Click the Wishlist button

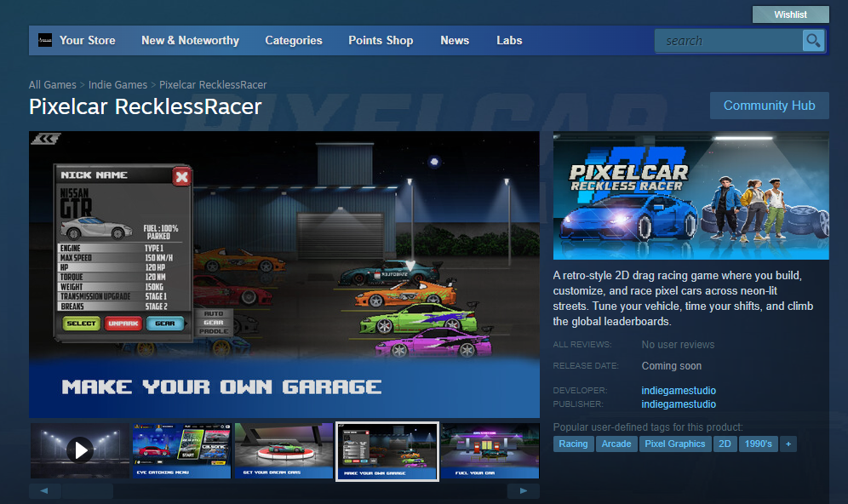[790, 14]
